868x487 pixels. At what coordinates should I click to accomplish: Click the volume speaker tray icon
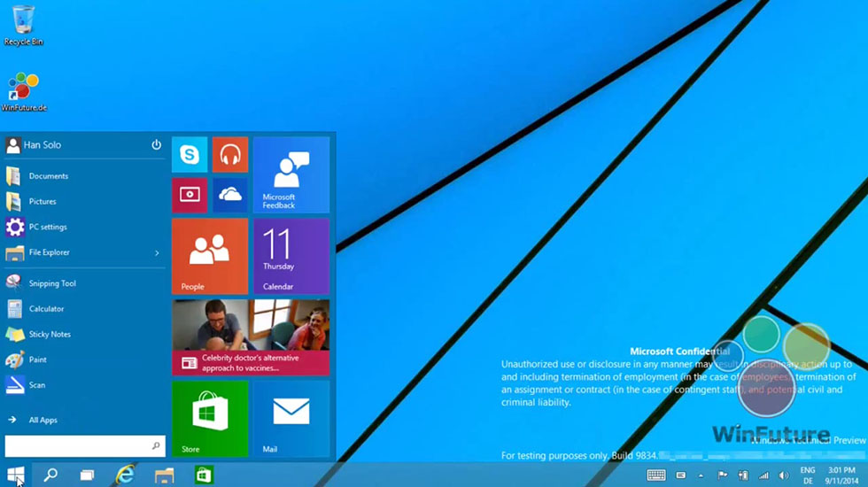pos(784,475)
